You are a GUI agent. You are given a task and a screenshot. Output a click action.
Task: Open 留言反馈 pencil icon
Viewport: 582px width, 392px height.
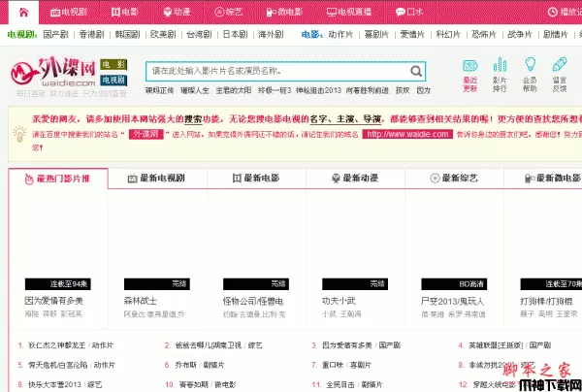(560, 75)
